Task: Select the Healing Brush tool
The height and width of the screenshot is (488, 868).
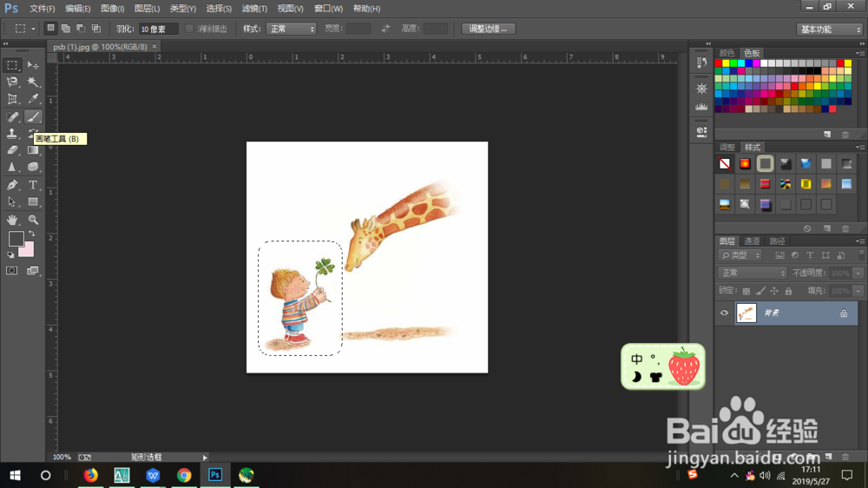Action: (12, 117)
